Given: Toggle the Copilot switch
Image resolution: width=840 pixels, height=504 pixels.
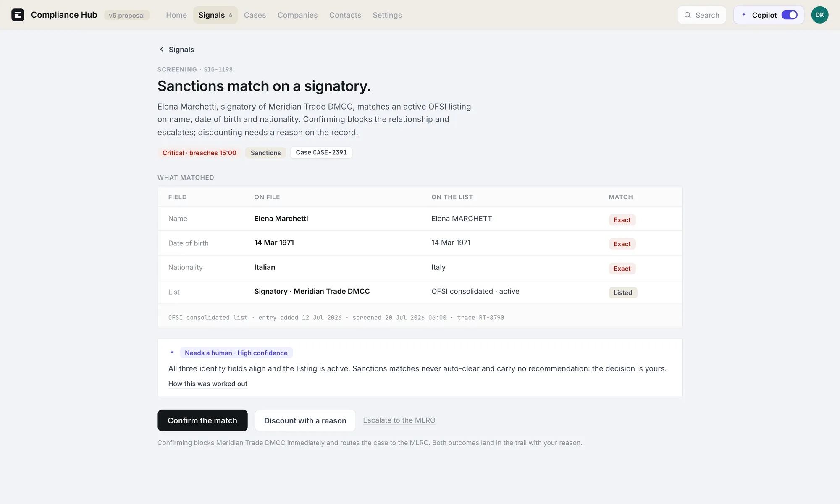Looking at the screenshot, I should point(789,15).
